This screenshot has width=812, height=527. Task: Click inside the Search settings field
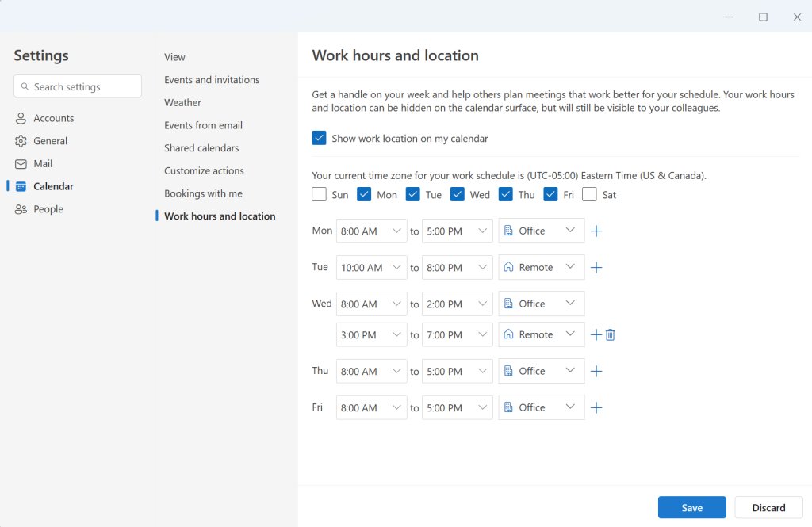pos(77,86)
